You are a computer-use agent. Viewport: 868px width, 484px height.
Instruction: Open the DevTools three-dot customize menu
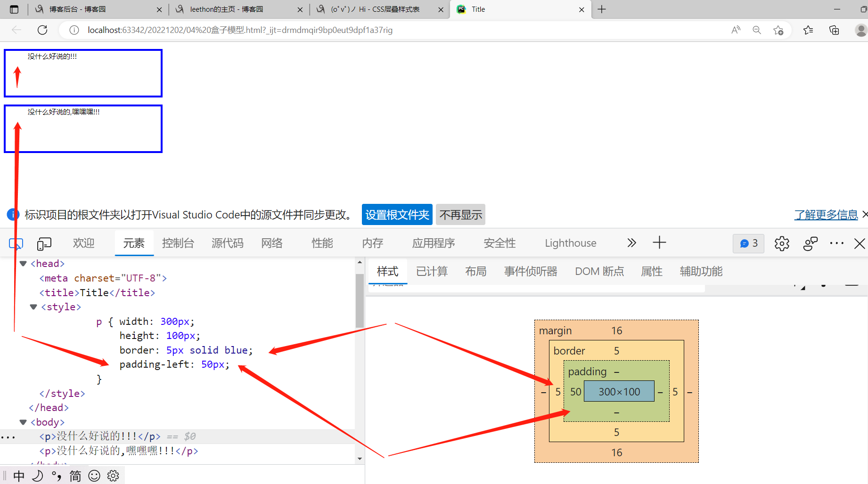click(837, 243)
